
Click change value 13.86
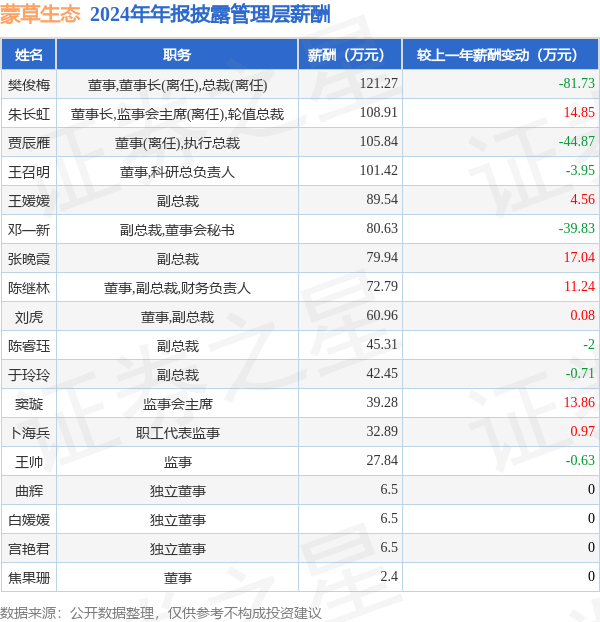point(579,402)
